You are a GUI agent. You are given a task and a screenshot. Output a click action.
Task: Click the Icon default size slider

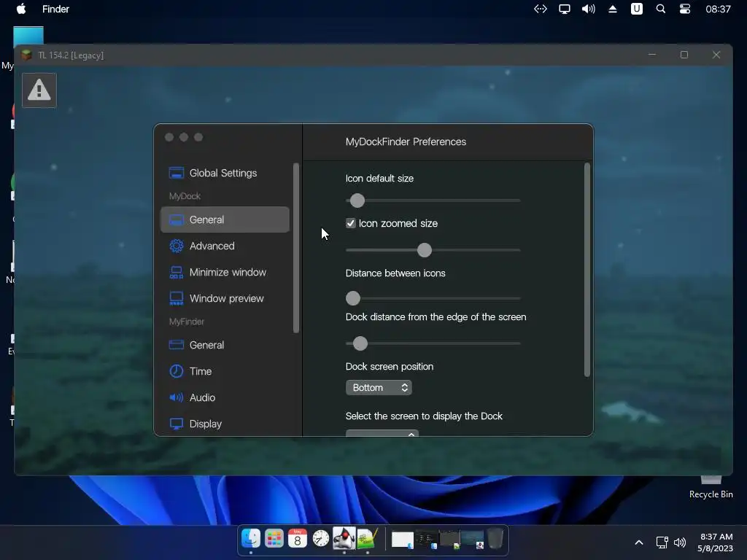point(433,201)
